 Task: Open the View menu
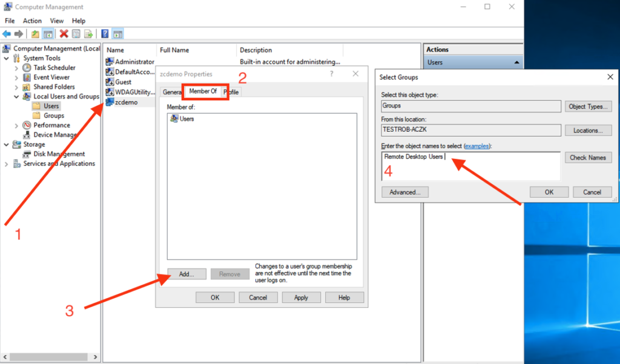pyautogui.click(x=56, y=21)
